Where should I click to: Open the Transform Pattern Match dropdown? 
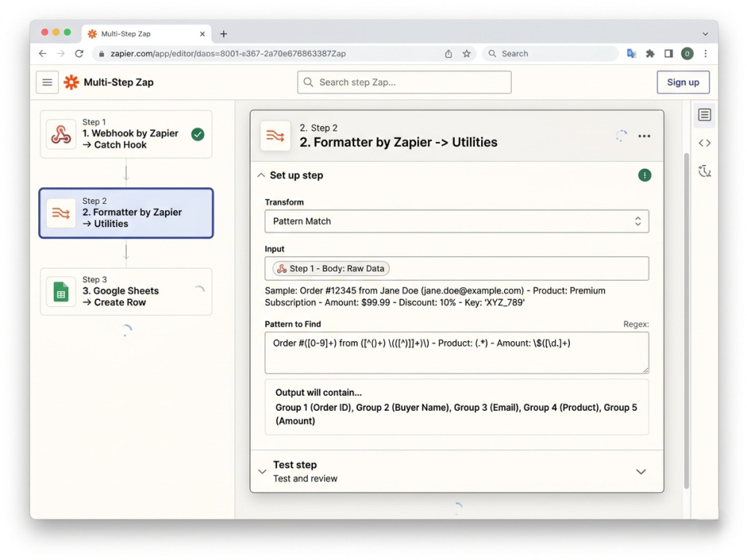point(456,222)
